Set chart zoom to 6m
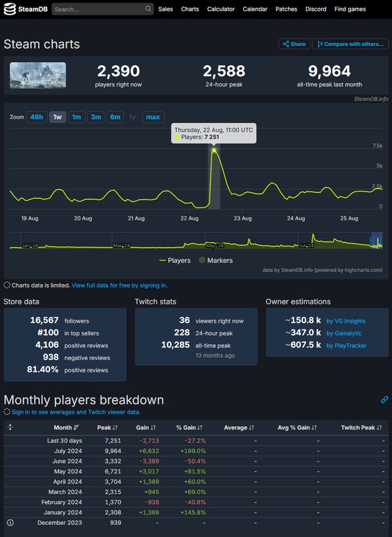Image resolution: width=392 pixels, height=537 pixels. (115, 117)
